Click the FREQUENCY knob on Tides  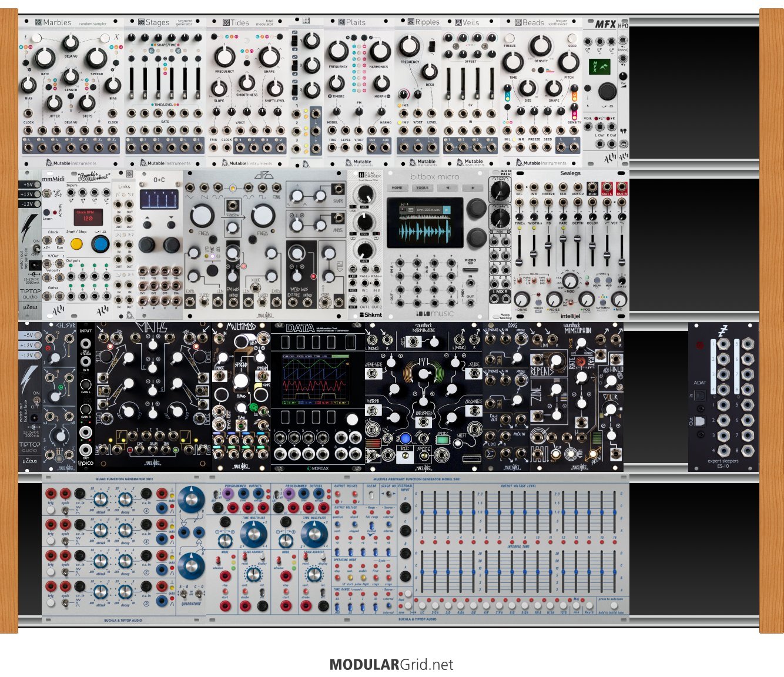coord(225,56)
